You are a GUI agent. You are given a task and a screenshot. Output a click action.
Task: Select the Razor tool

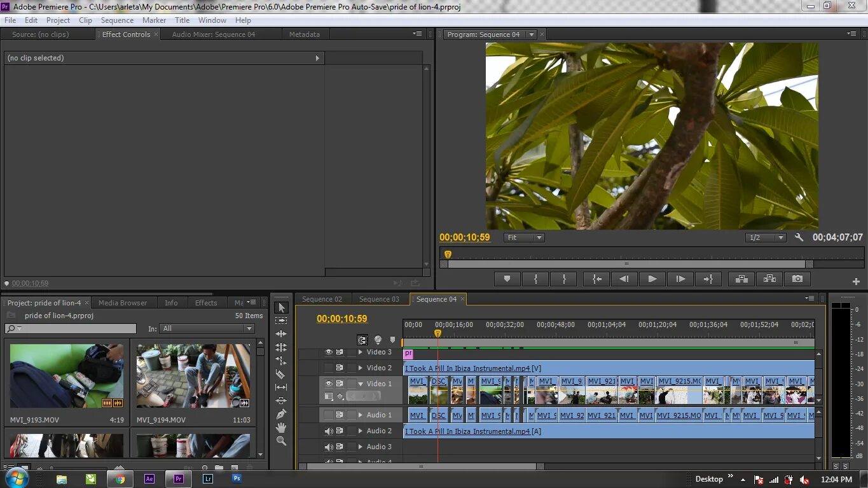[281, 374]
